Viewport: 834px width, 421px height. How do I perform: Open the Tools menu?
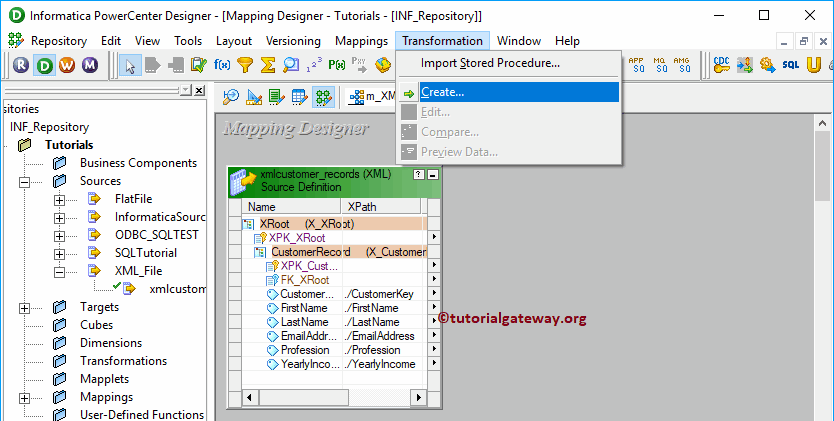(x=188, y=41)
